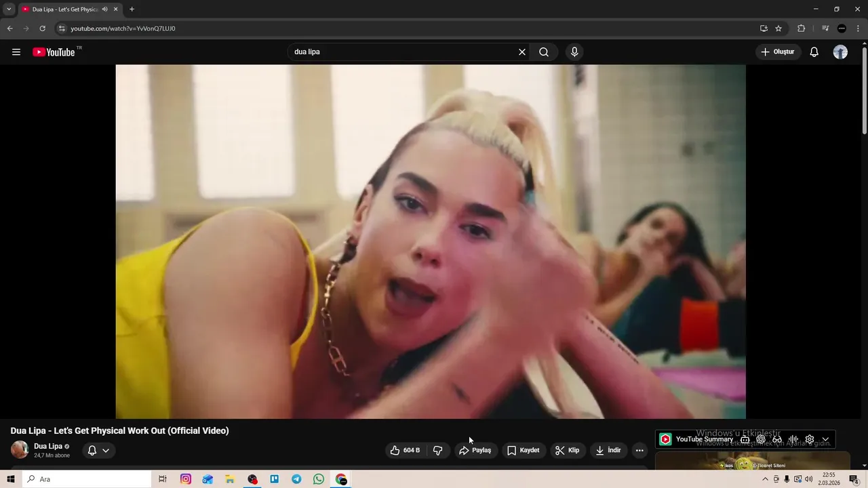Download the video with İndir
The image size is (868, 488).
pyautogui.click(x=609, y=450)
